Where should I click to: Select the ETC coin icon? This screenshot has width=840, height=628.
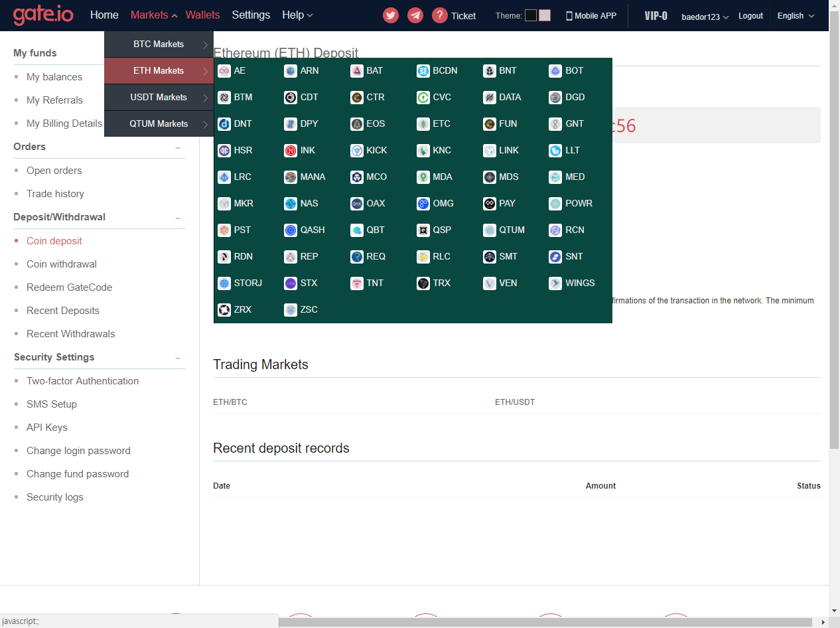click(x=423, y=124)
